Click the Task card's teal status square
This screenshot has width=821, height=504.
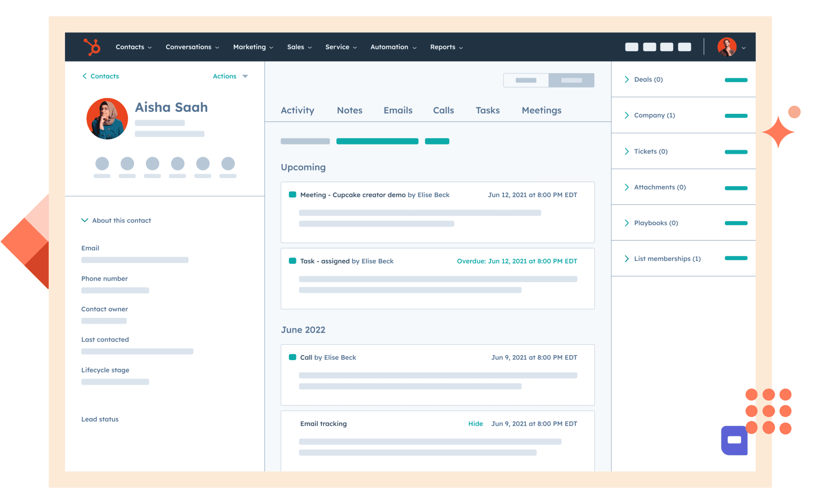tap(292, 261)
